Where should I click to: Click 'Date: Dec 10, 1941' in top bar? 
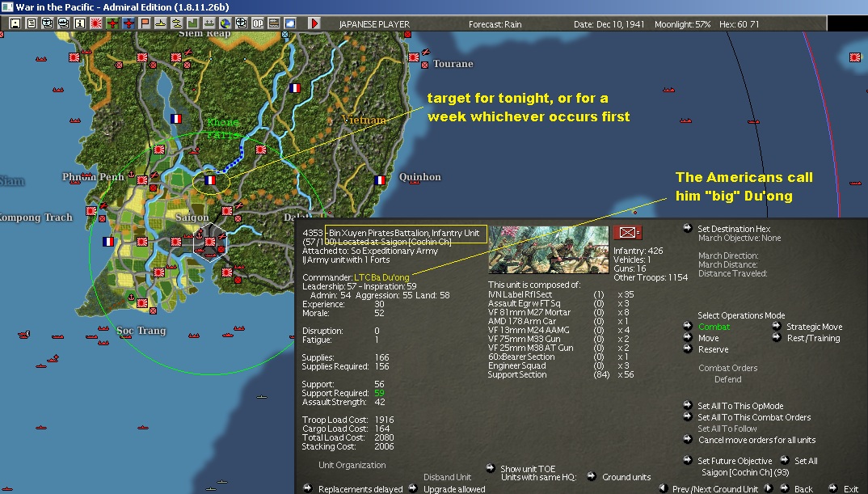pos(609,24)
